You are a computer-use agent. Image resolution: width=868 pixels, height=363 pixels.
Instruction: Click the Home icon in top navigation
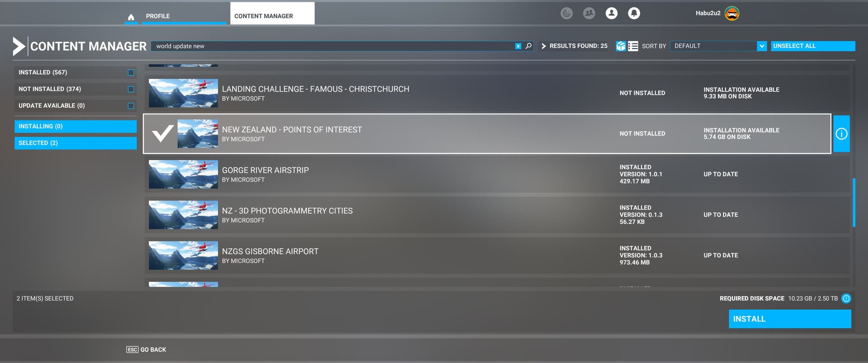[131, 17]
